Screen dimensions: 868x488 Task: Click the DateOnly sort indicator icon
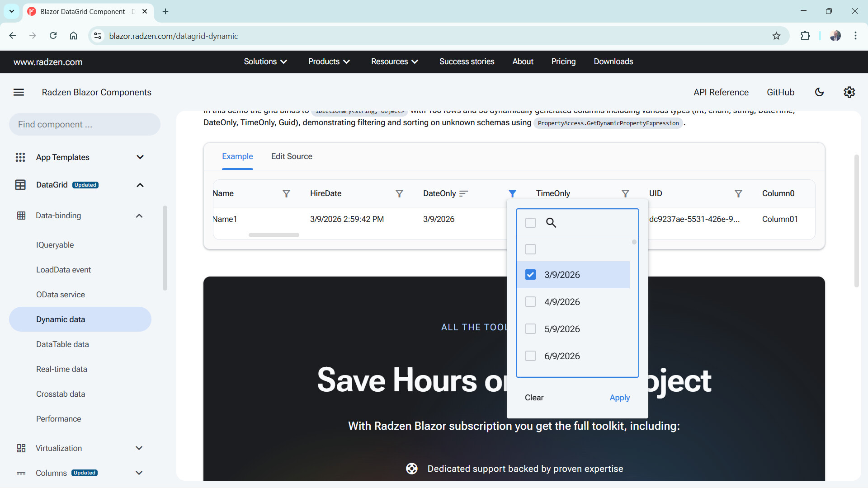pos(463,193)
